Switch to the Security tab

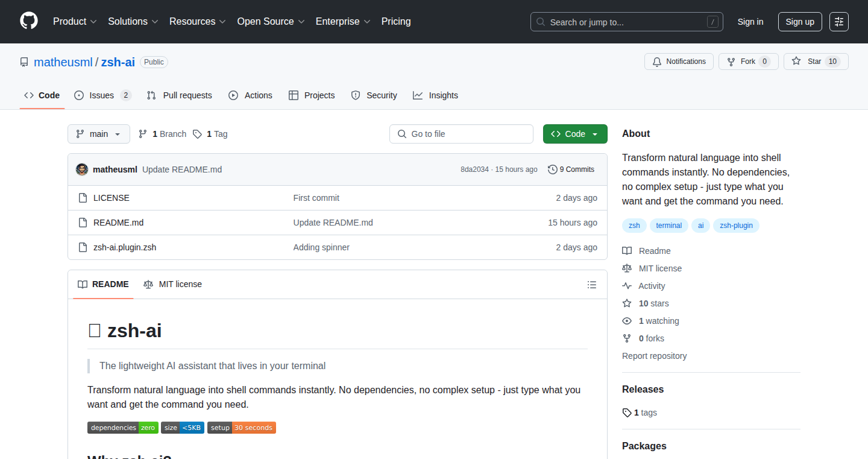click(x=374, y=95)
